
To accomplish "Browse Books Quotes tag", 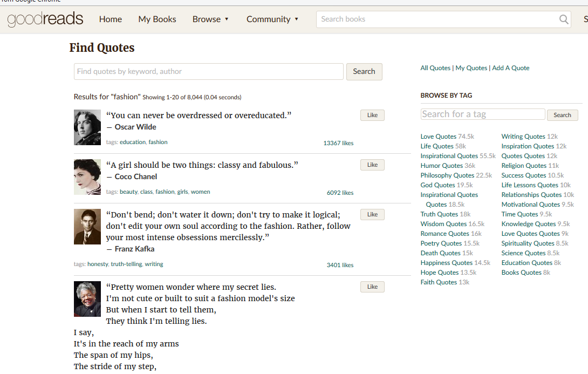I will click(x=522, y=273).
